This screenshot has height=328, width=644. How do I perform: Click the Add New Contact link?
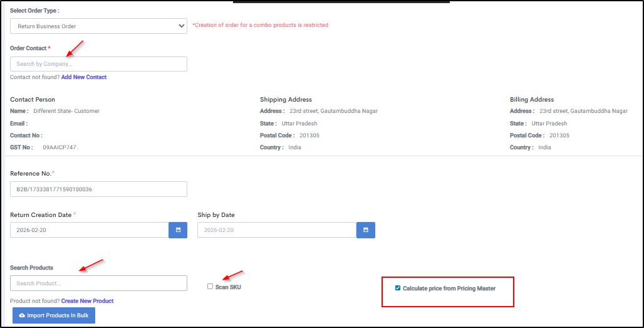coord(84,77)
